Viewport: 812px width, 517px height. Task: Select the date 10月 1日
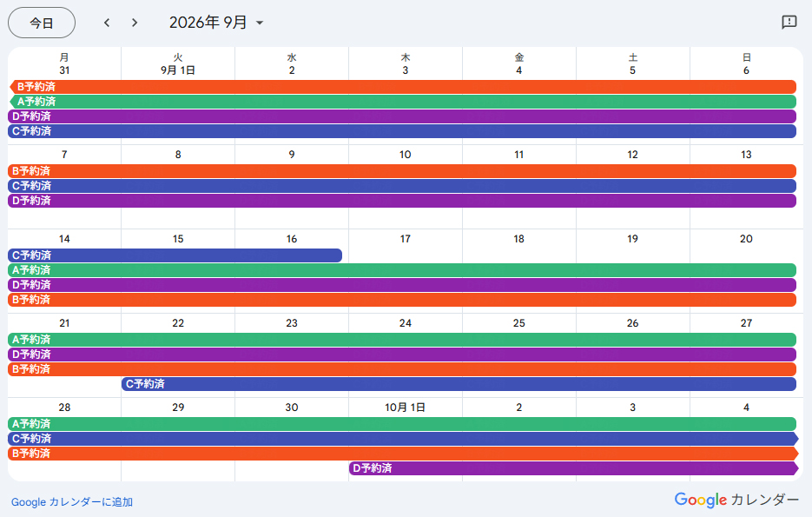pos(405,408)
